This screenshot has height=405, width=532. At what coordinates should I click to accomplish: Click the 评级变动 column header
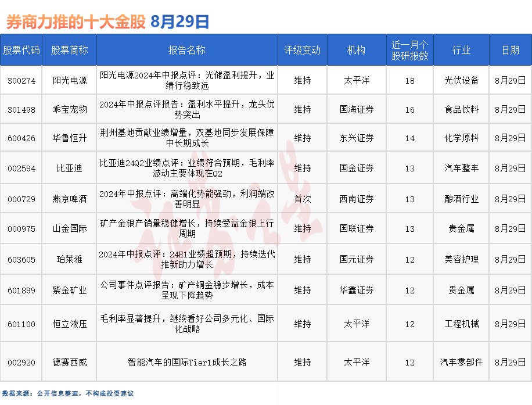pos(303,50)
